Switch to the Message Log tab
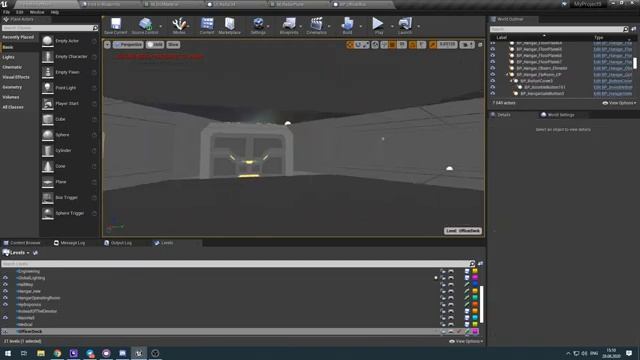Image resolution: width=640 pixels, height=360 pixels. tap(69, 243)
